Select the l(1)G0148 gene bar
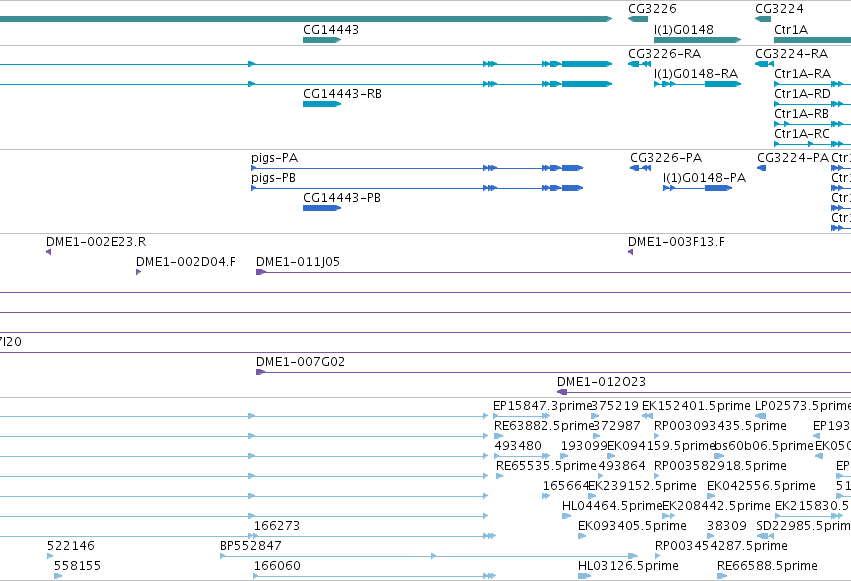Image resolution: width=851 pixels, height=581 pixels. 697,40
